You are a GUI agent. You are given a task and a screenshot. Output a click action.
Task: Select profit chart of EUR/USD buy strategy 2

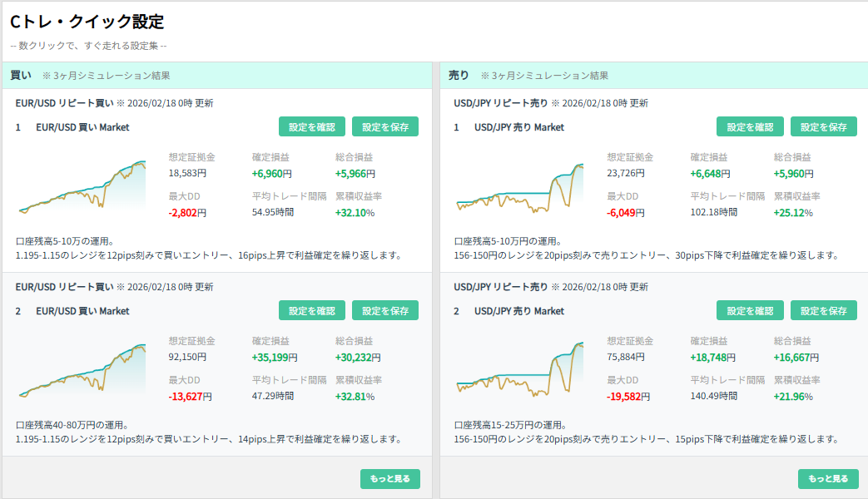[x=82, y=370]
